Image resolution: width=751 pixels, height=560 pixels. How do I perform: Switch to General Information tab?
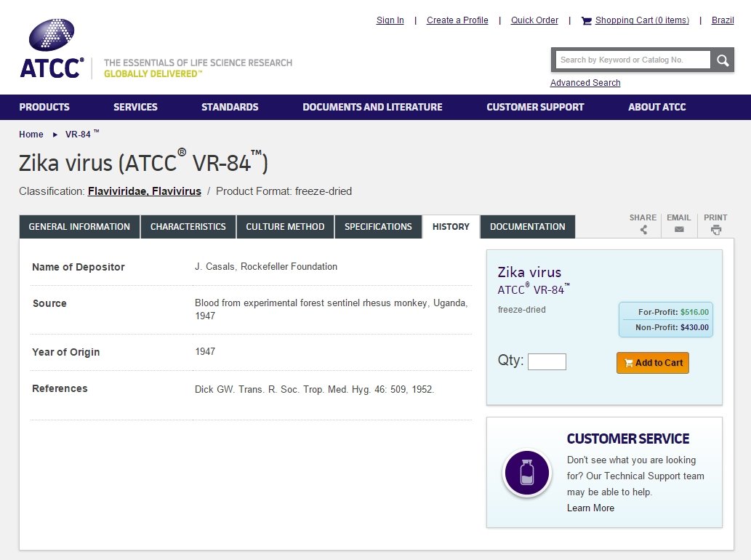(x=79, y=227)
